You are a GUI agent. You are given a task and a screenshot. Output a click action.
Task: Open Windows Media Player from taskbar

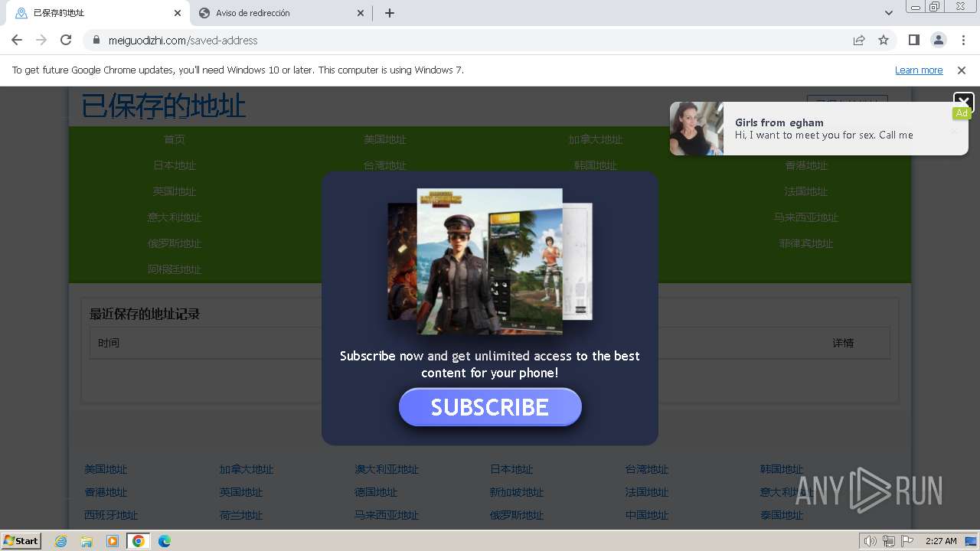(113, 541)
